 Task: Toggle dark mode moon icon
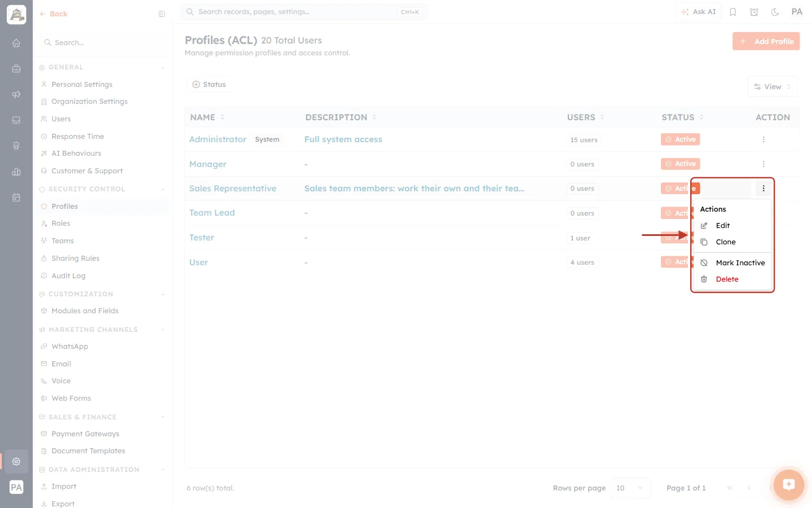775,12
